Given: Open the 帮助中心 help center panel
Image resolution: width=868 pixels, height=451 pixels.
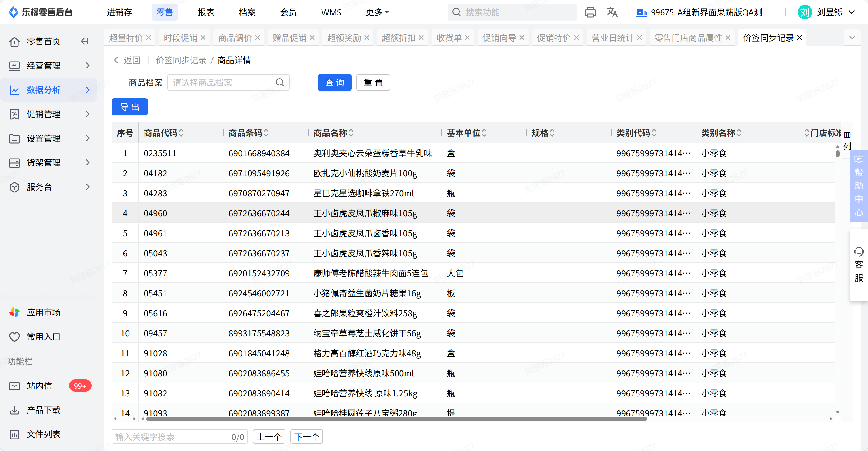Looking at the screenshot, I should click(859, 186).
